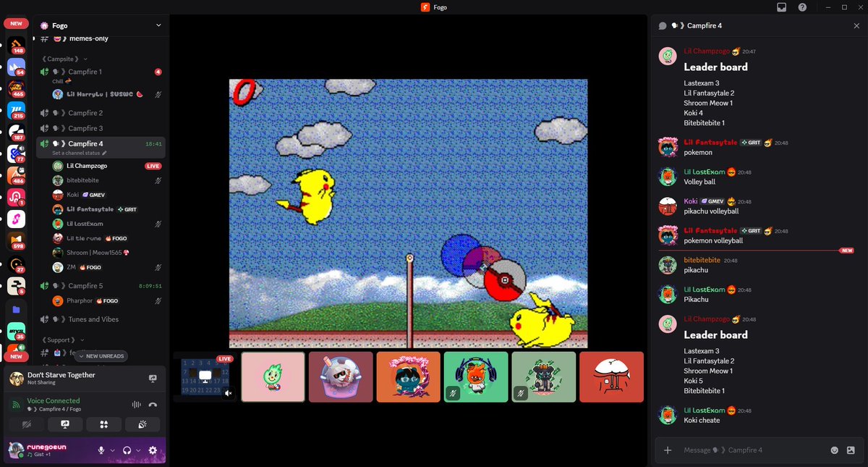Viewport: 868px width, 467px height.
Task: Select red mushroom participant tile
Action: click(611, 376)
